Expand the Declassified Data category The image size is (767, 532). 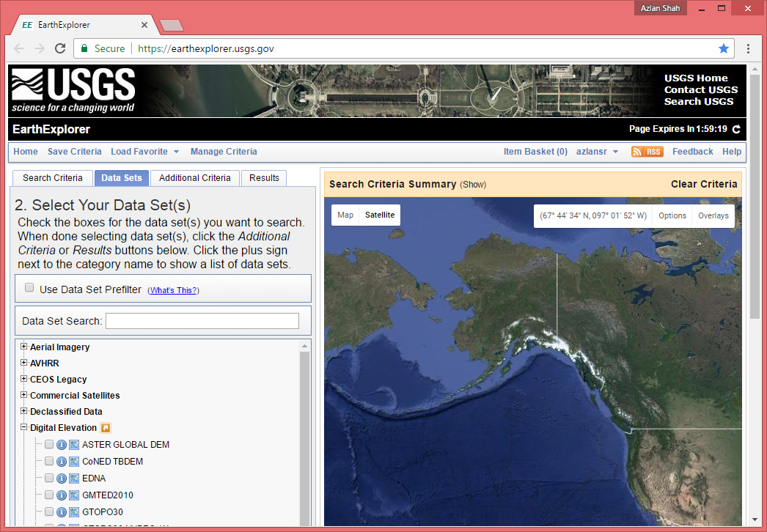click(23, 411)
